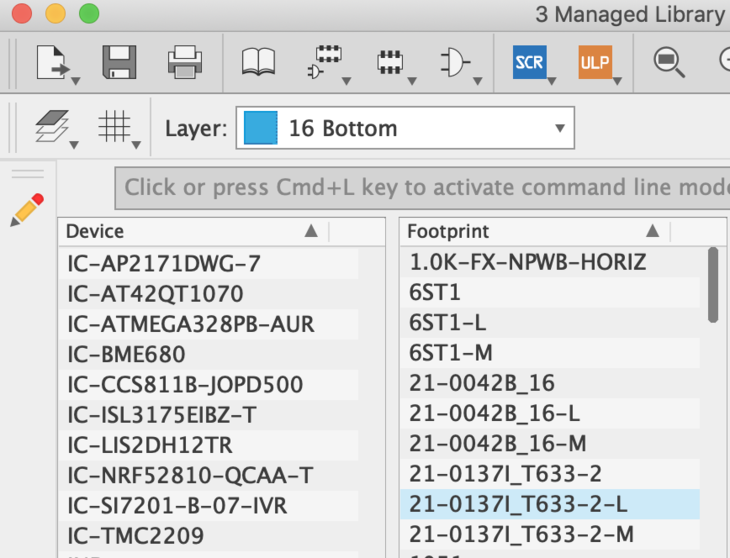Open the SCR script dropdown arrow

coord(552,81)
